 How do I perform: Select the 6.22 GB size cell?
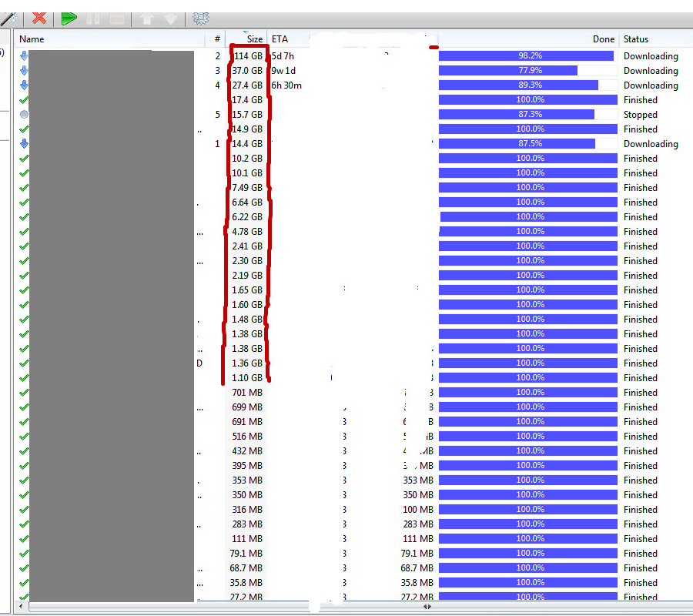point(247,217)
